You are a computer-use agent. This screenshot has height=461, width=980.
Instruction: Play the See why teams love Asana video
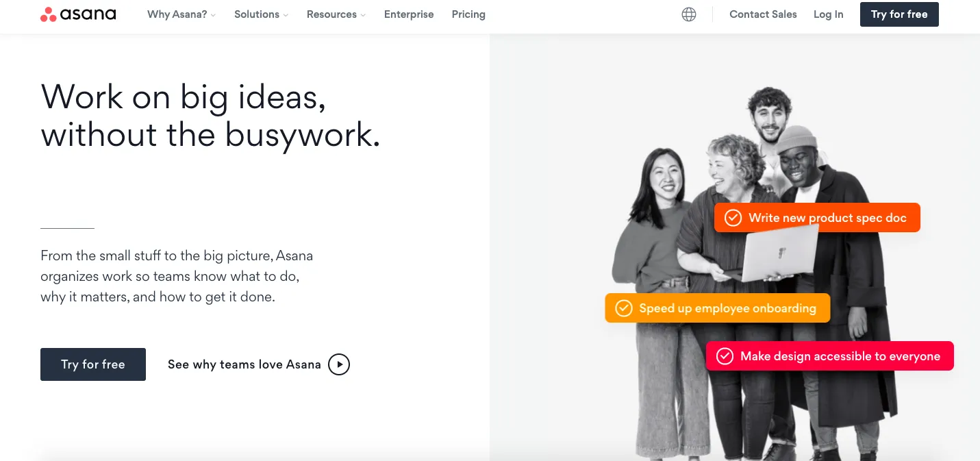coord(339,364)
